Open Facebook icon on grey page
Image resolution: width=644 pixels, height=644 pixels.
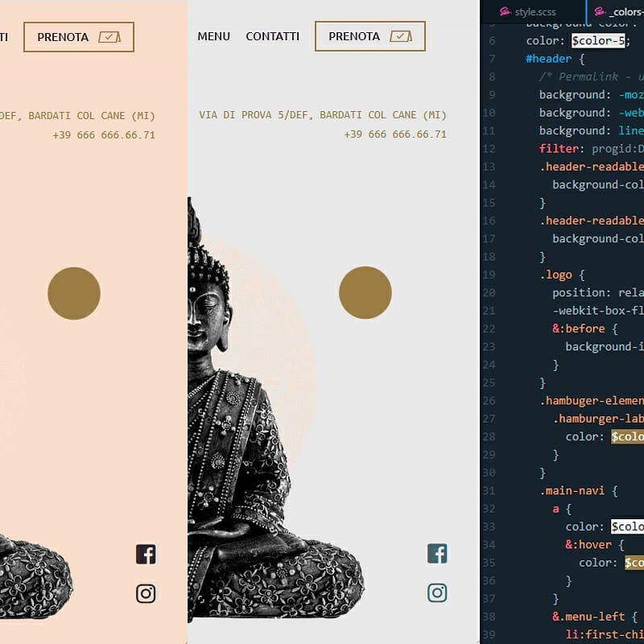pyautogui.click(x=437, y=554)
